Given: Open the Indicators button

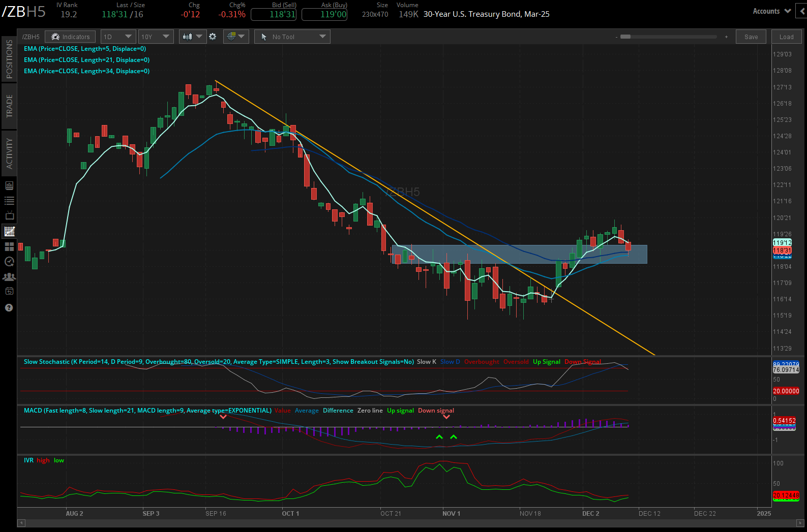Looking at the screenshot, I should (70, 37).
